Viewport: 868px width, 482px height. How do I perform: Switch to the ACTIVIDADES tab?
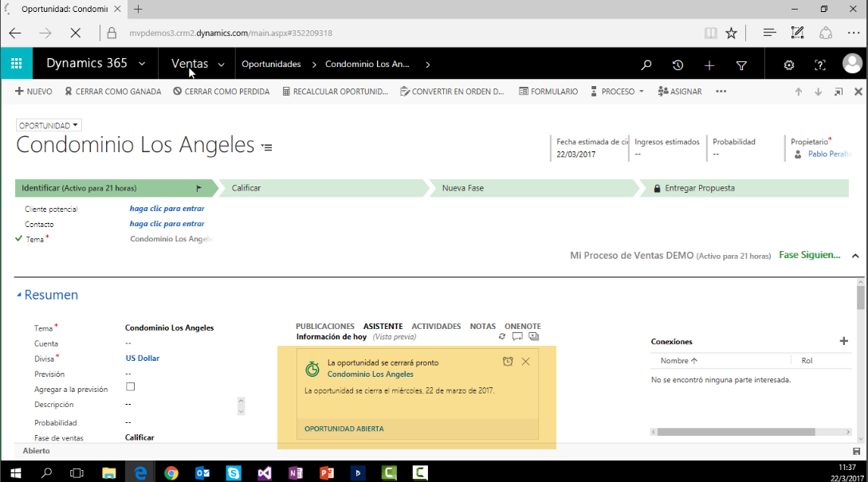(x=436, y=326)
